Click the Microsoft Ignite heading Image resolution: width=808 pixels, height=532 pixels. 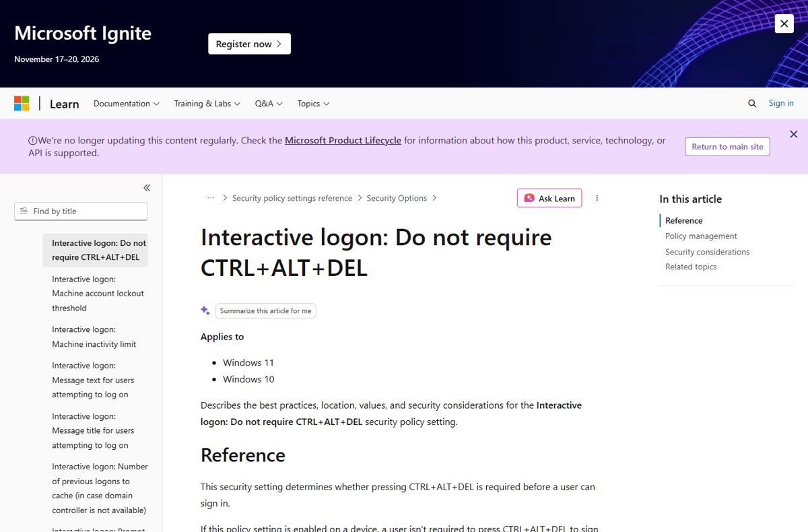click(83, 33)
